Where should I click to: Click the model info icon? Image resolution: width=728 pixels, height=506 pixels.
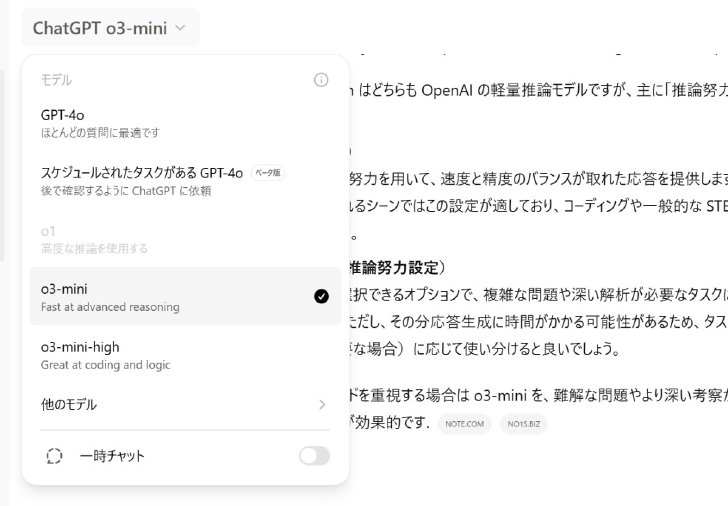321,80
